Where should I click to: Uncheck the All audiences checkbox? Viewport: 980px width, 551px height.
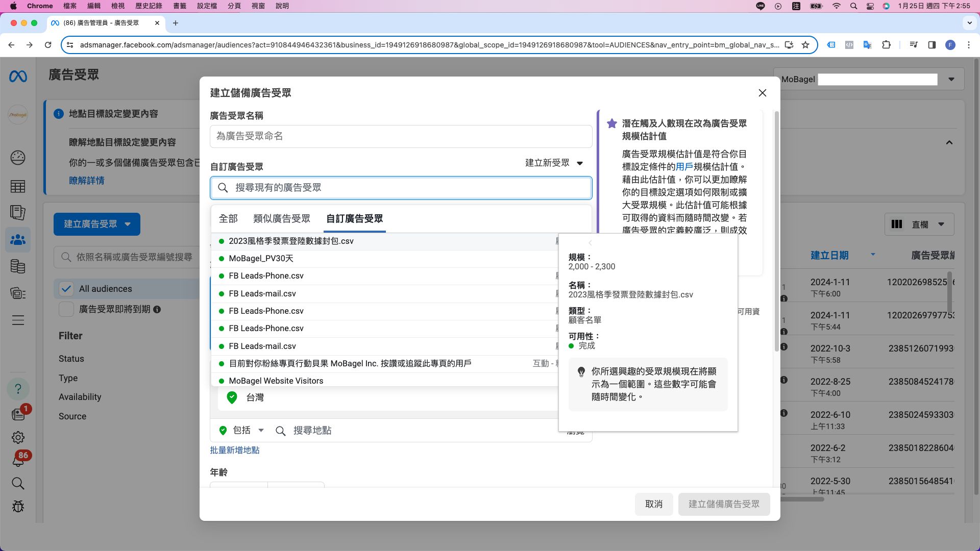click(x=66, y=289)
